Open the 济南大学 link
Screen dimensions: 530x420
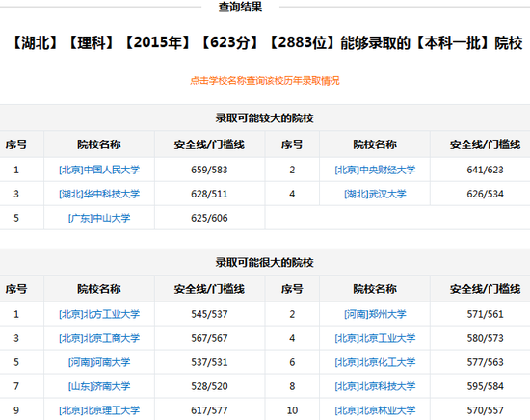99,386
